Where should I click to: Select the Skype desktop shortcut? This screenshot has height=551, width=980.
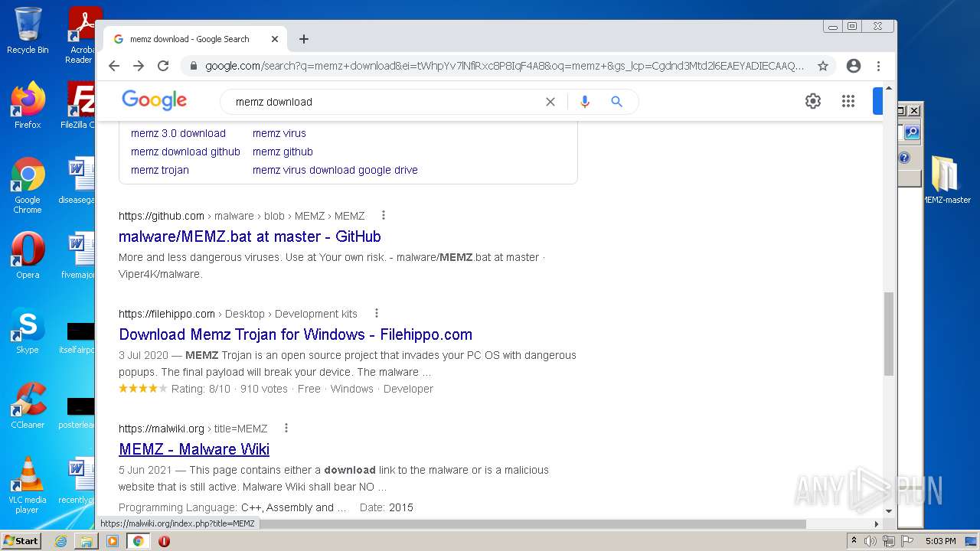click(28, 331)
